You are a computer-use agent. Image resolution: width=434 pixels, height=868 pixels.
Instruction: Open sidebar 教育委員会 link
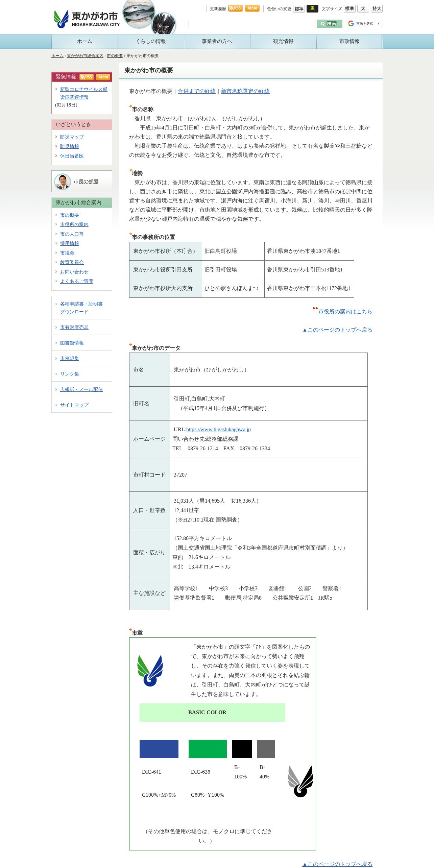72,262
